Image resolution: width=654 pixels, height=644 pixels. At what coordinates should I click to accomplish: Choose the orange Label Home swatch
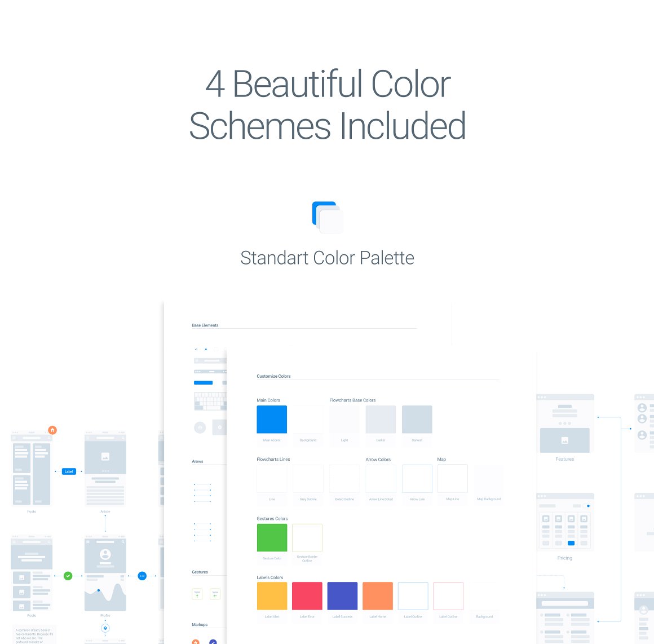click(378, 596)
